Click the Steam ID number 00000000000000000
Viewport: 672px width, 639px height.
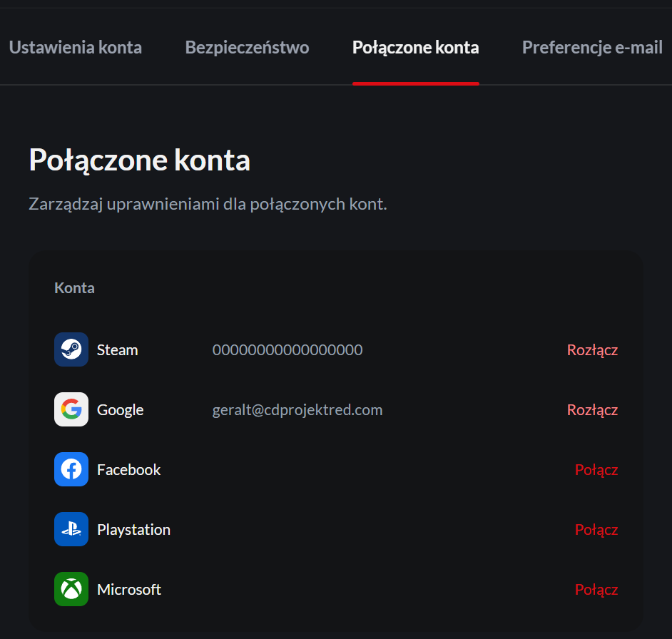[287, 349]
